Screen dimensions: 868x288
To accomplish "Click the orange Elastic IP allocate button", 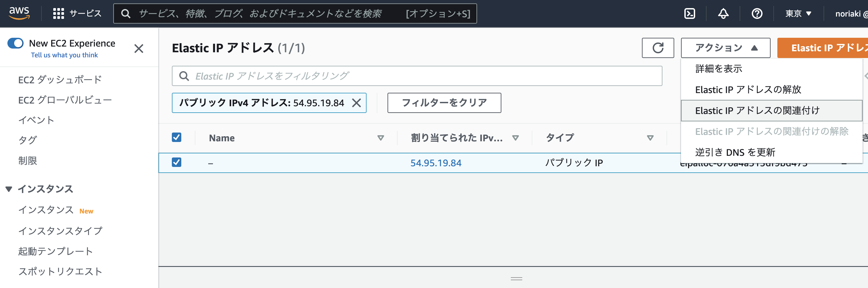I will pos(823,48).
